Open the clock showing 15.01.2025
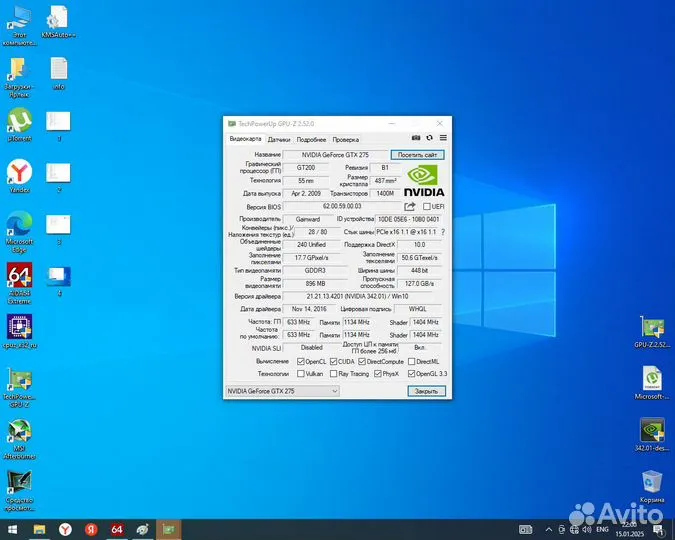675x540 pixels. click(629, 529)
